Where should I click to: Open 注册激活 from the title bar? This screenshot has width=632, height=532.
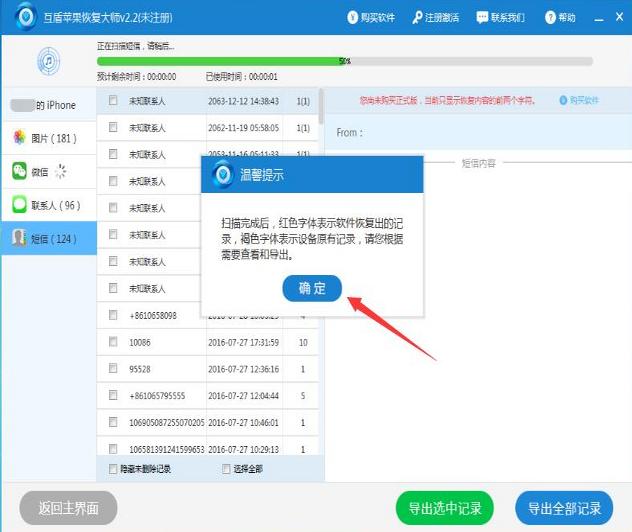pyautogui.click(x=435, y=17)
